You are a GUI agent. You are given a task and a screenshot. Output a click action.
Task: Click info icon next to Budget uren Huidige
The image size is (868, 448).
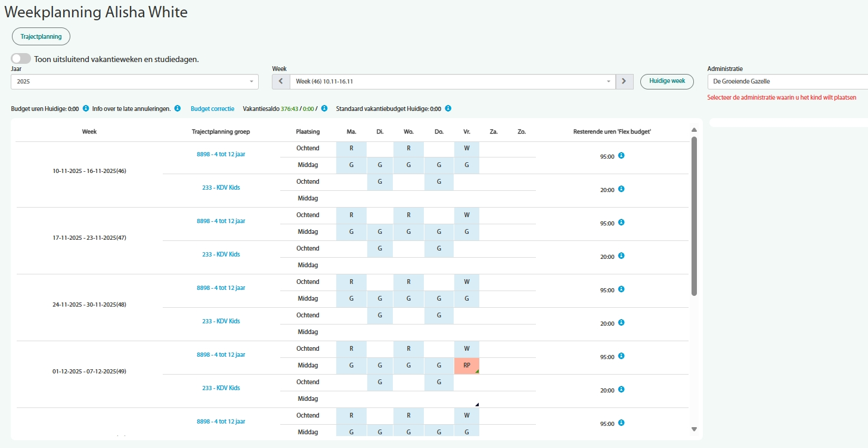(86, 109)
